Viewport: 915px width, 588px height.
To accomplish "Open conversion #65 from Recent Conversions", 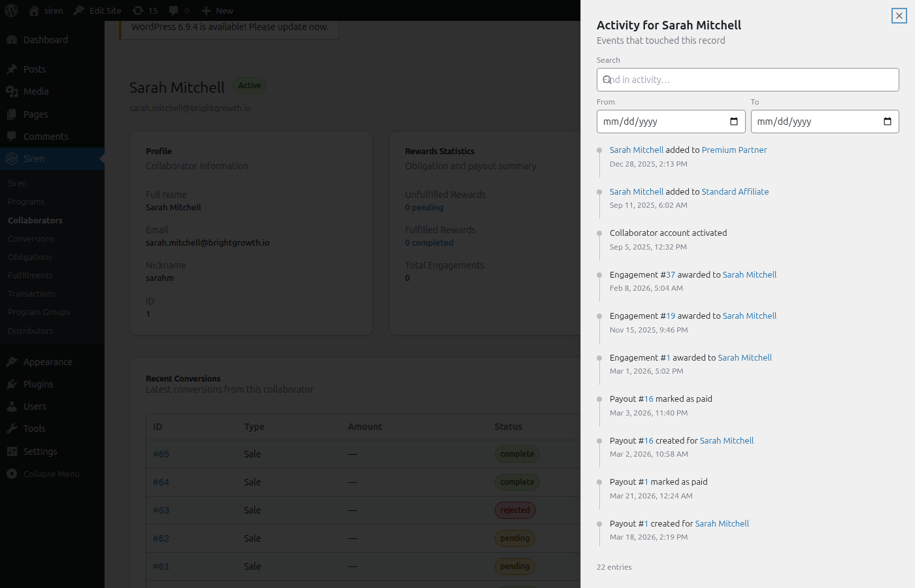I will tap(161, 453).
